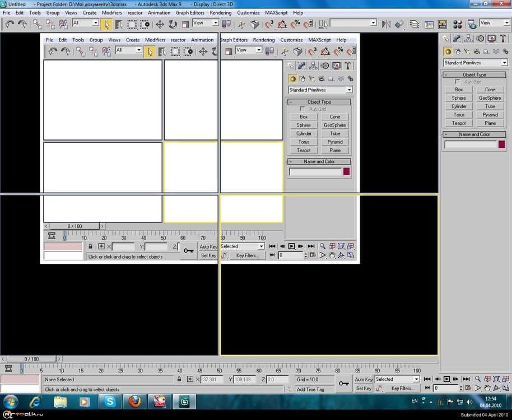Select the Move tool in the top main toolbar
Viewport: 512px width, 420px height.
[160, 24]
